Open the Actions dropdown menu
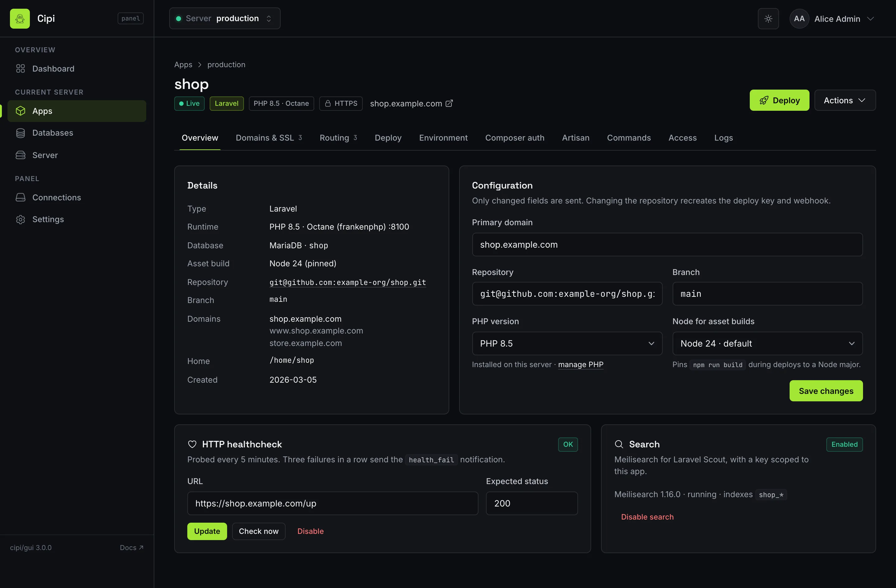This screenshot has height=588, width=896. coord(845,100)
